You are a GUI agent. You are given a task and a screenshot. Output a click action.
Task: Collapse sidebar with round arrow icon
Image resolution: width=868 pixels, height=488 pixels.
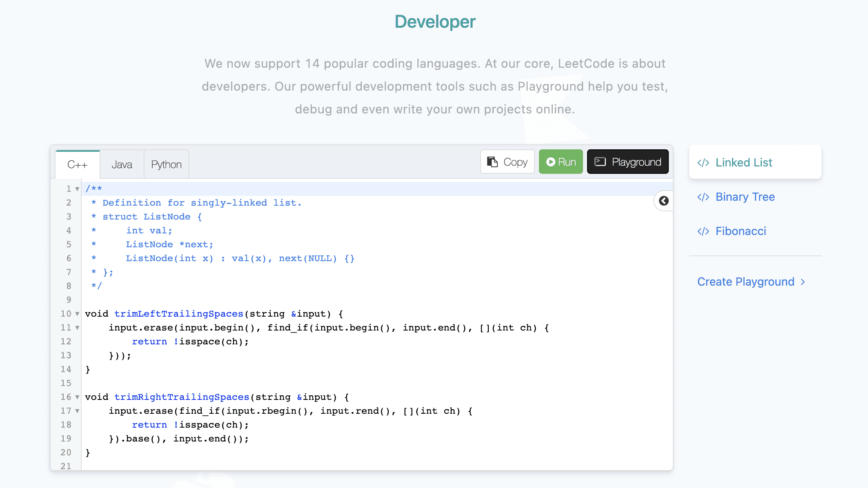coord(664,201)
